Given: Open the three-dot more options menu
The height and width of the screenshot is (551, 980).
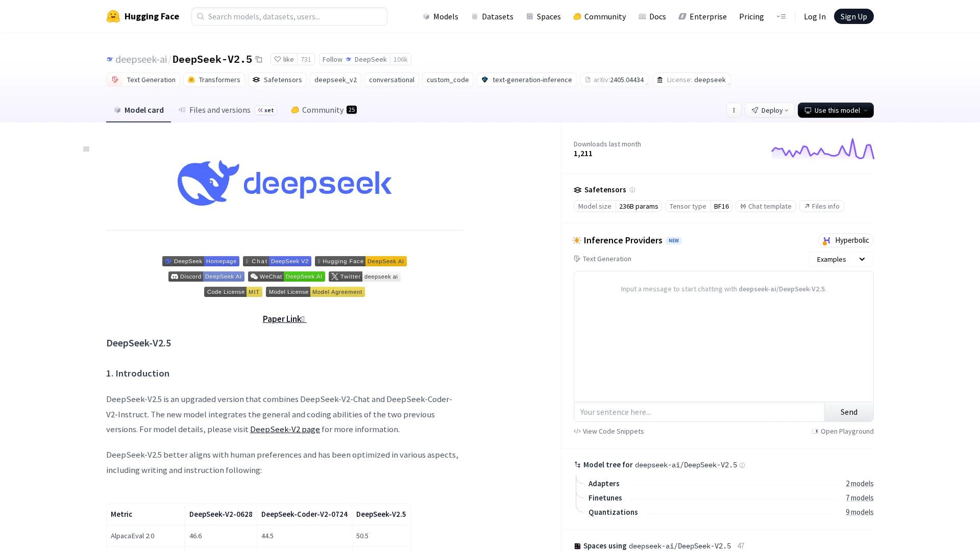Looking at the screenshot, I should pos(733,110).
